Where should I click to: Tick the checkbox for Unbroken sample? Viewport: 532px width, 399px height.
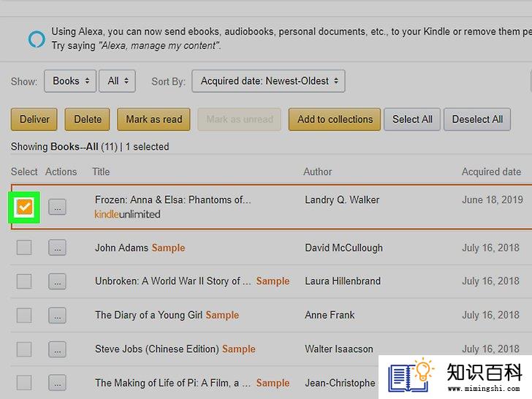pos(24,281)
